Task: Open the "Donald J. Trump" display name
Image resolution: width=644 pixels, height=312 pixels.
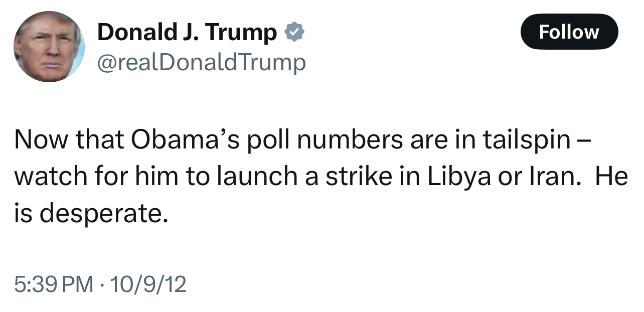Action: pyautogui.click(x=187, y=33)
